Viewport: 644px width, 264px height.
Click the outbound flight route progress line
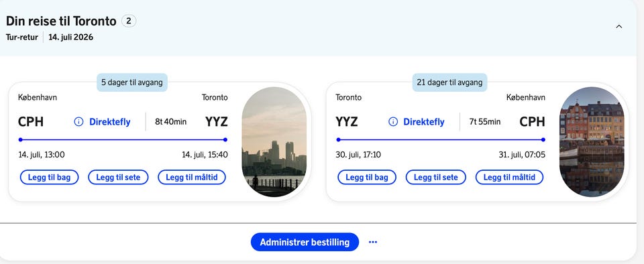tap(123, 140)
